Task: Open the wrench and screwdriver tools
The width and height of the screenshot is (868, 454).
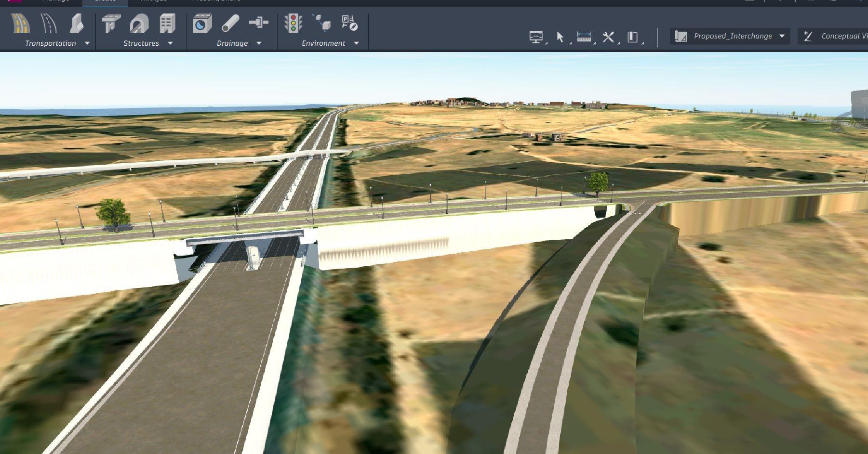Action: point(608,37)
